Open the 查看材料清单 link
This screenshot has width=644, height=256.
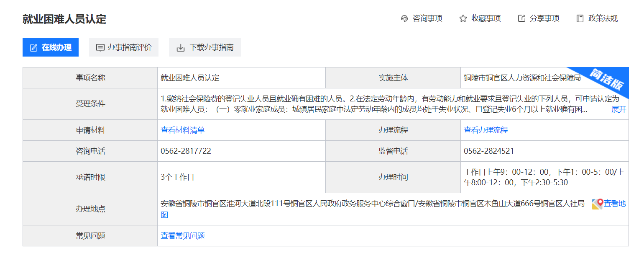183,130
